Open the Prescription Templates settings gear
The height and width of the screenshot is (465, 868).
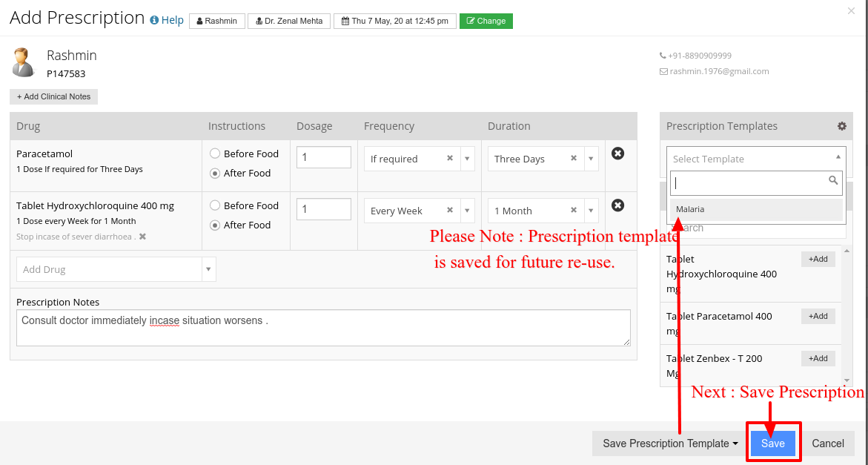tap(841, 126)
